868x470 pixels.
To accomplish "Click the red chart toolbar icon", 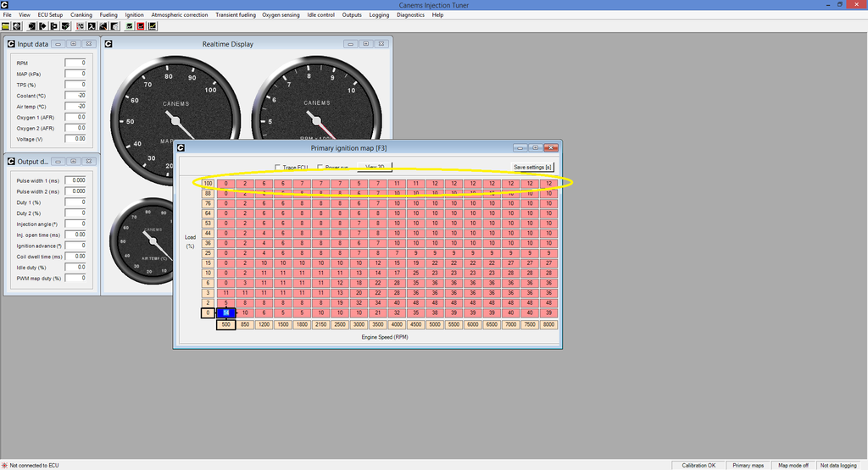I will tap(141, 26).
